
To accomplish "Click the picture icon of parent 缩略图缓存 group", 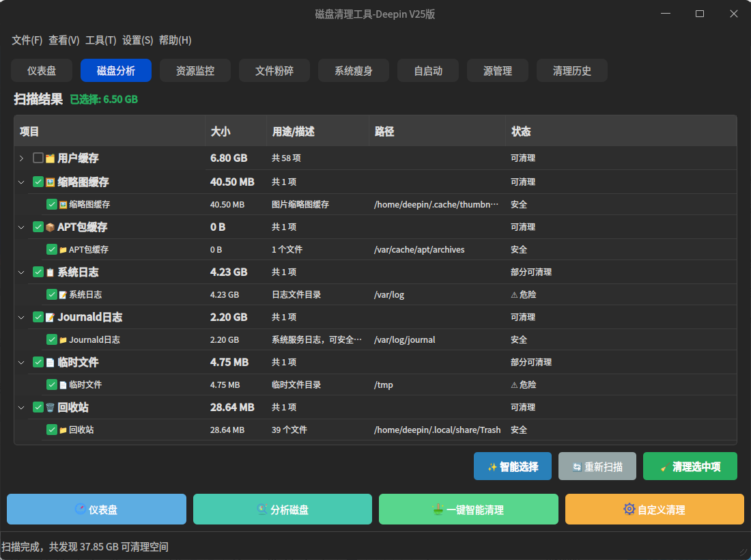I will [x=51, y=182].
